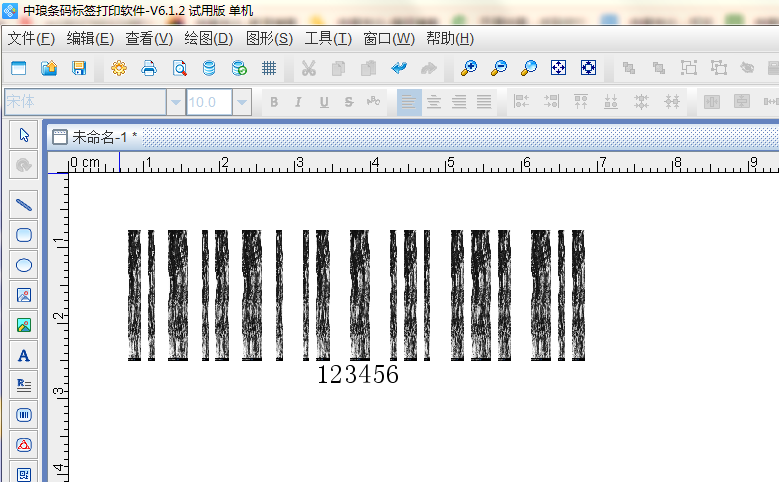Toggle left text alignment
Image resolution: width=779 pixels, height=482 pixels.
(x=408, y=102)
